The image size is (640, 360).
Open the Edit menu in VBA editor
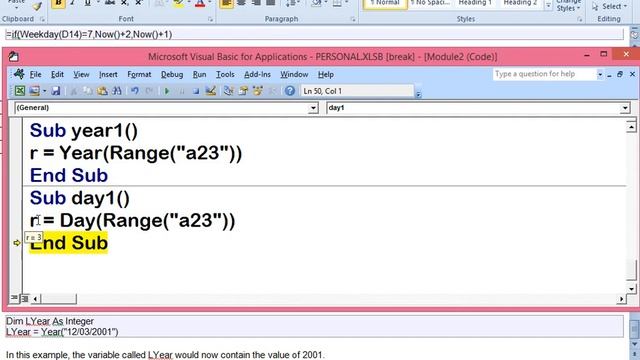[x=57, y=74]
